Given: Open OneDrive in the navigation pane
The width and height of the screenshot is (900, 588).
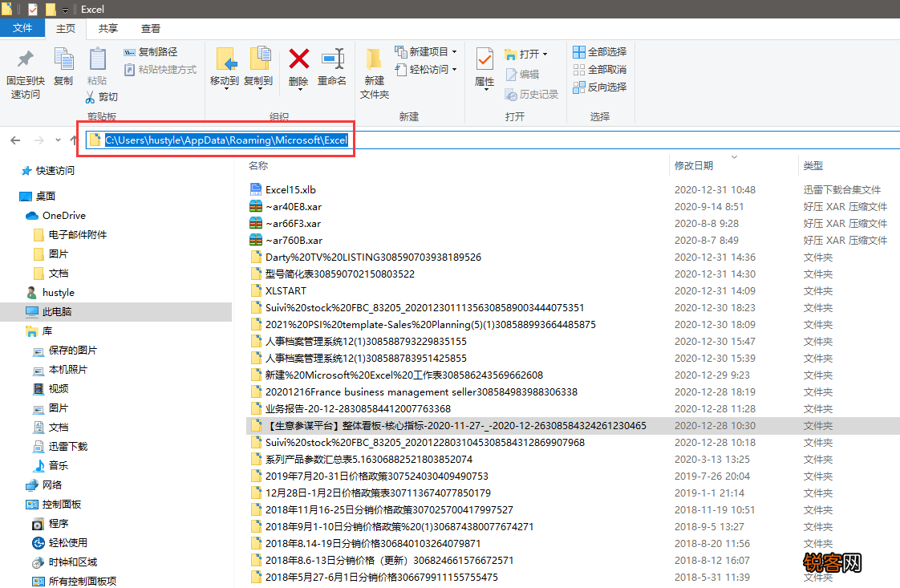Looking at the screenshot, I should pos(63,215).
